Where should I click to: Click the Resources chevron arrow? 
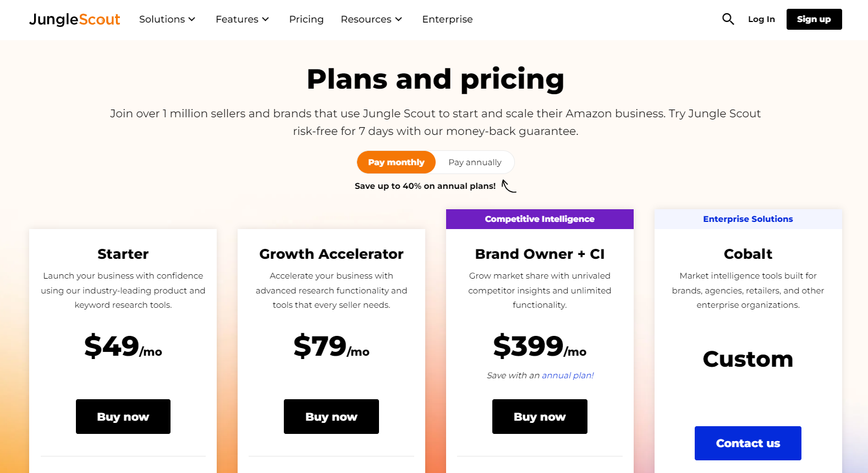click(399, 19)
